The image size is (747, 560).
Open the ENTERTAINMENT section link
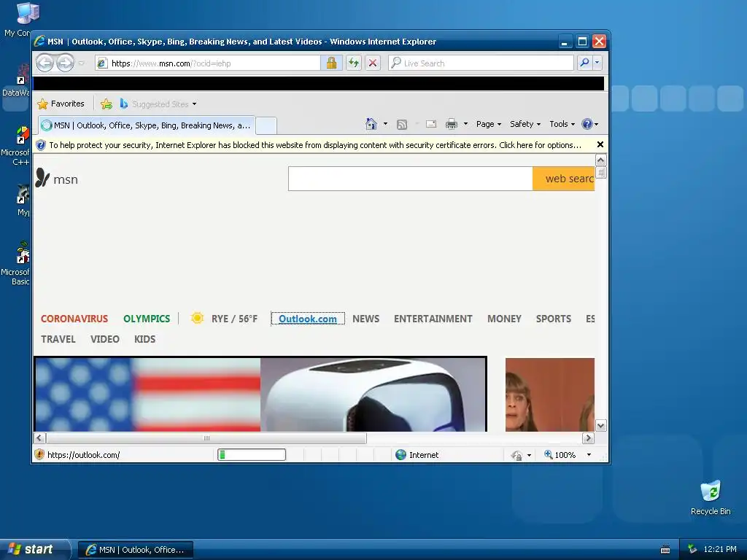pyautogui.click(x=433, y=319)
